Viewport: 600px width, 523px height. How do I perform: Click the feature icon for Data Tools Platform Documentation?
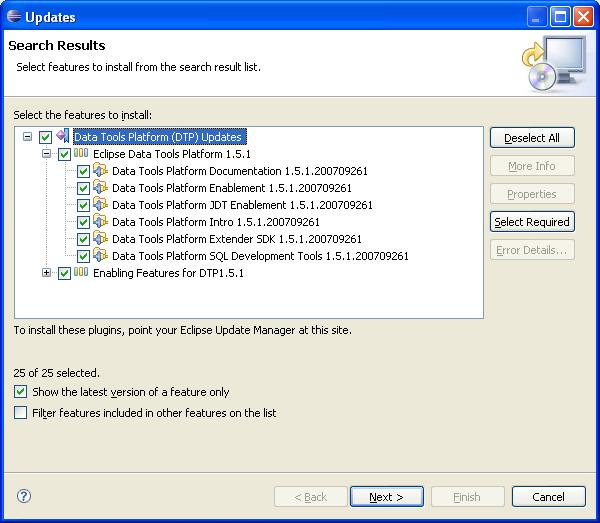100,170
